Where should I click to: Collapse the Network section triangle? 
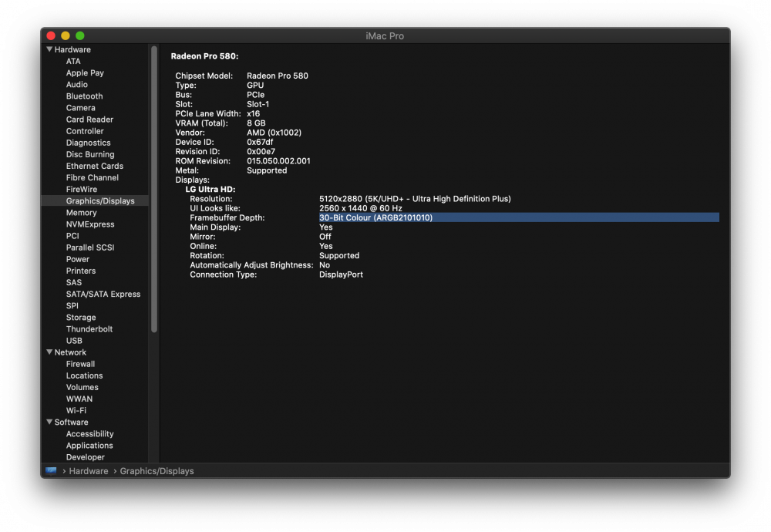tap(49, 352)
